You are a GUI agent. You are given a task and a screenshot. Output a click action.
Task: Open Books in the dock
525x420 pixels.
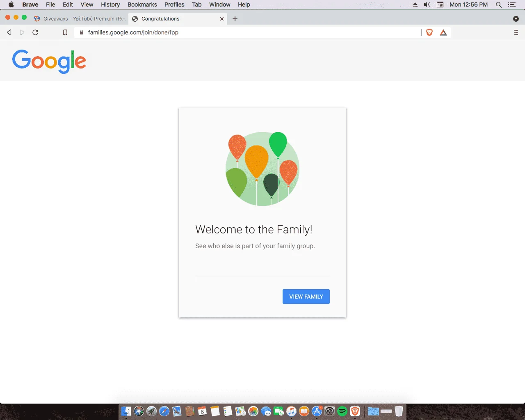tap(304, 411)
